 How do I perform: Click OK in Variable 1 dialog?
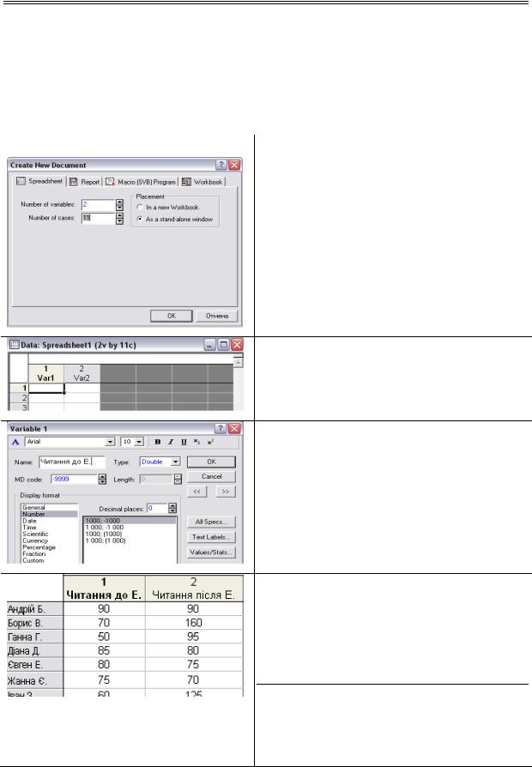[x=211, y=462]
